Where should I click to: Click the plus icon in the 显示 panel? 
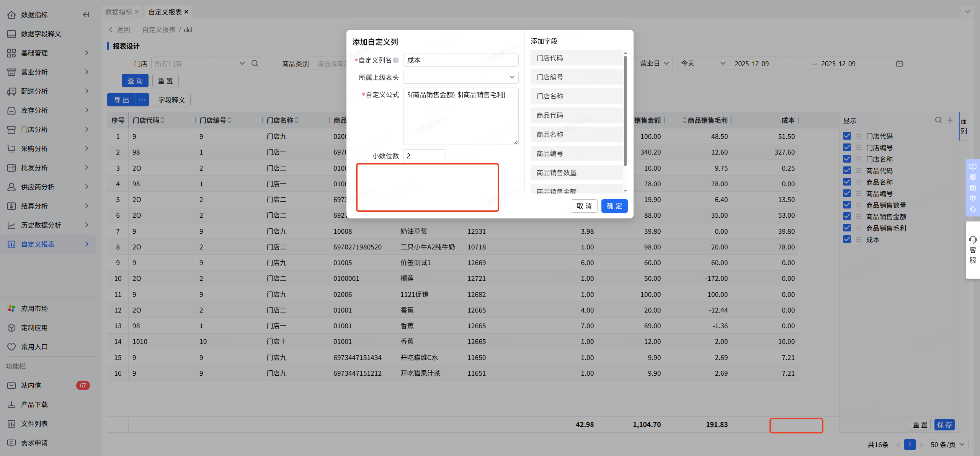[x=950, y=120]
